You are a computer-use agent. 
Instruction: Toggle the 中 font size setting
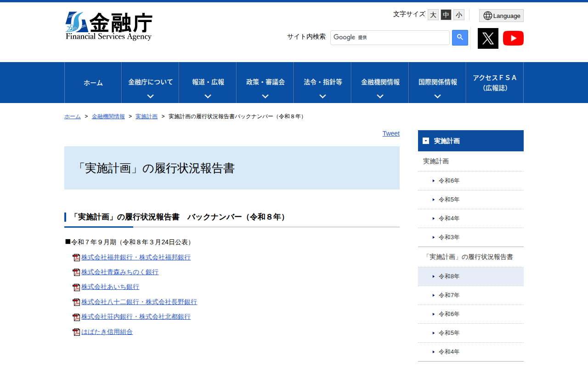click(x=446, y=15)
